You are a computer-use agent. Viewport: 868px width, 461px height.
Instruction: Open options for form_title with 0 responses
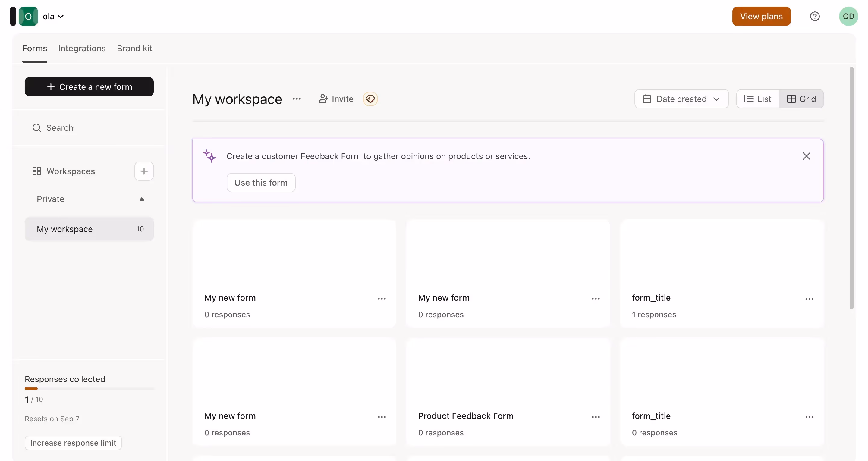pos(809,417)
